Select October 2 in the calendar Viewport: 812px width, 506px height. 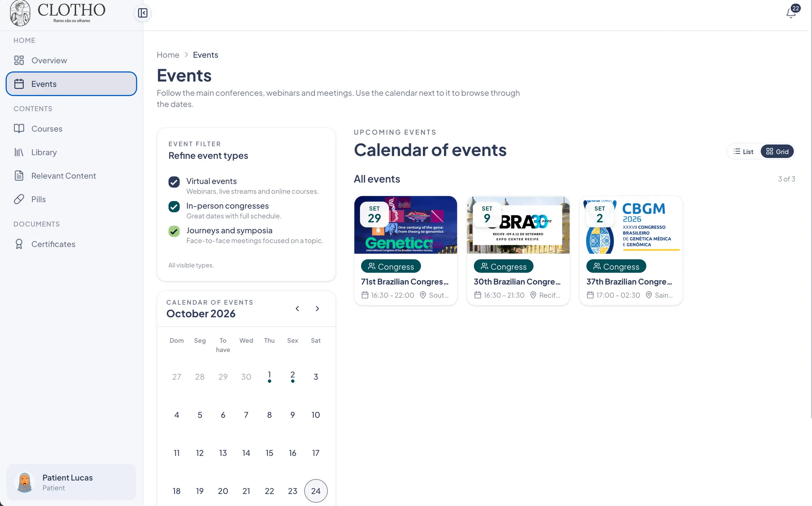click(x=293, y=376)
